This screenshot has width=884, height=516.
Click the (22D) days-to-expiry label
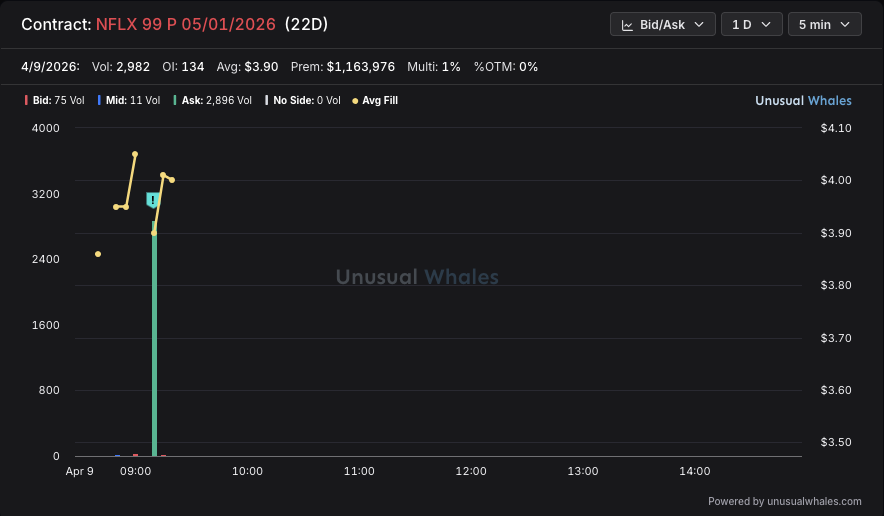[306, 24]
